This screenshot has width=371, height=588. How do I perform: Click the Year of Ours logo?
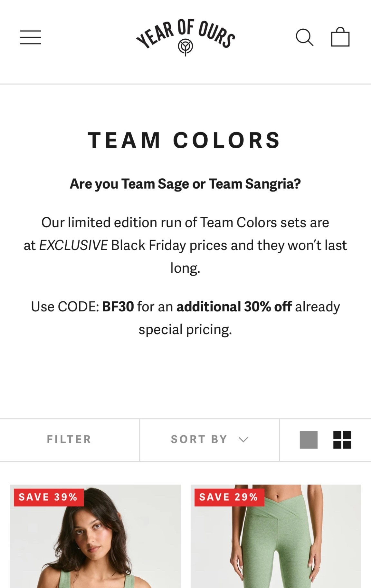[185, 35]
